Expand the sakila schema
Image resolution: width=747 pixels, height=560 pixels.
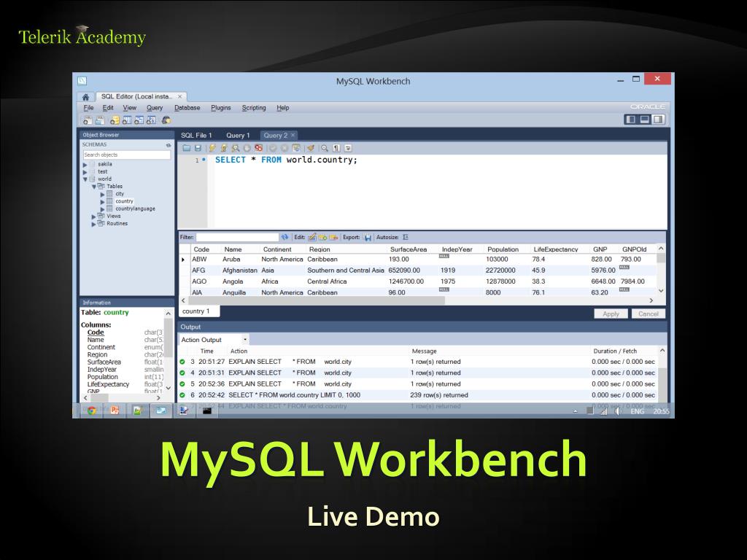click(85, 165)
